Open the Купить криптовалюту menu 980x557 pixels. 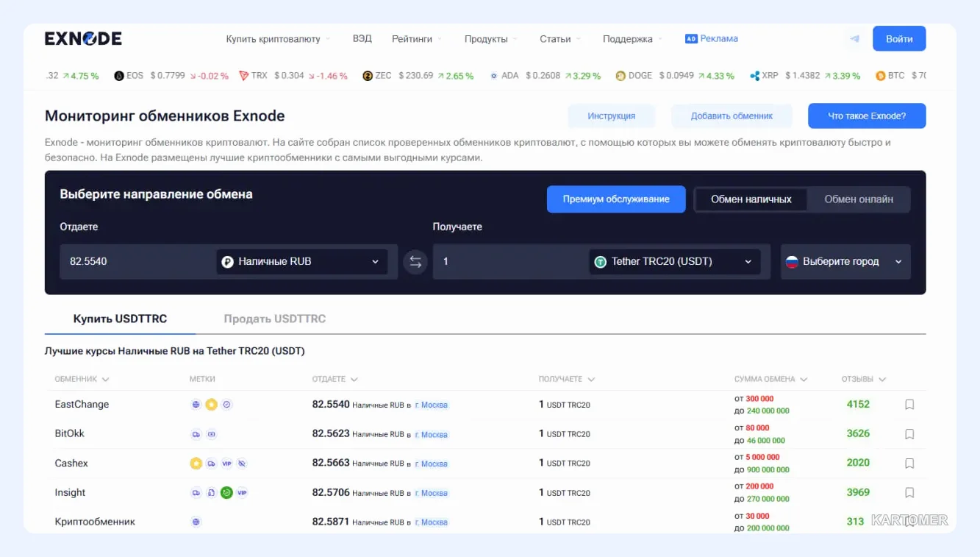point(278,39)
